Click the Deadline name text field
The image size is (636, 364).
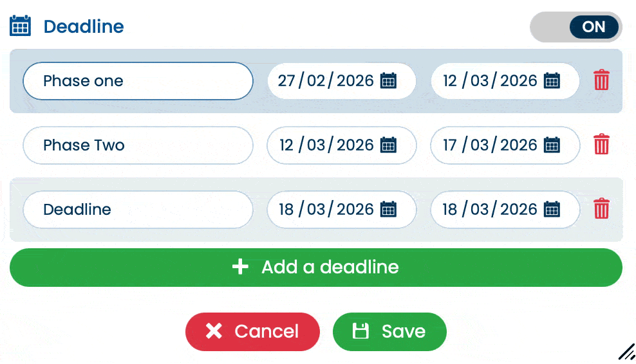click(x=138, y=210)
